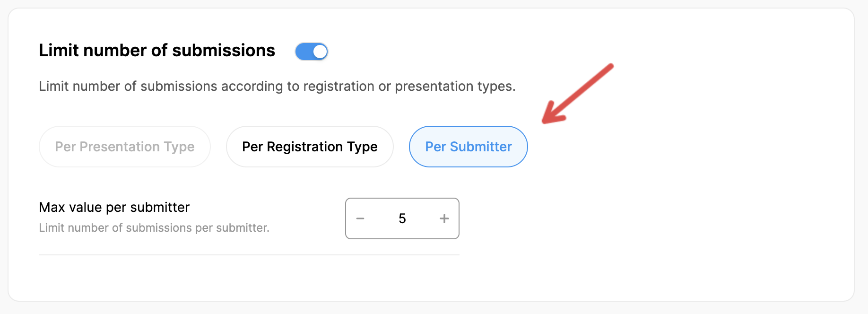Image resolution: width=868 pixels, height=314 pixels.
Task: Decrease max value per submitter by one
Action: (360, 218)
